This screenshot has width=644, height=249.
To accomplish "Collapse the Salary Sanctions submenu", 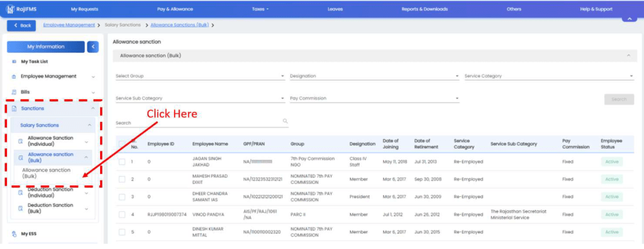I will click(x=89, y=125).
